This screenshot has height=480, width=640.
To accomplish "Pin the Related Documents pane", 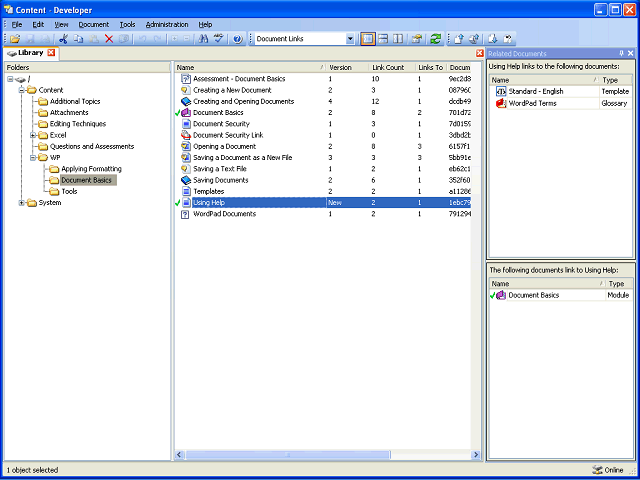I will [622, 53].
